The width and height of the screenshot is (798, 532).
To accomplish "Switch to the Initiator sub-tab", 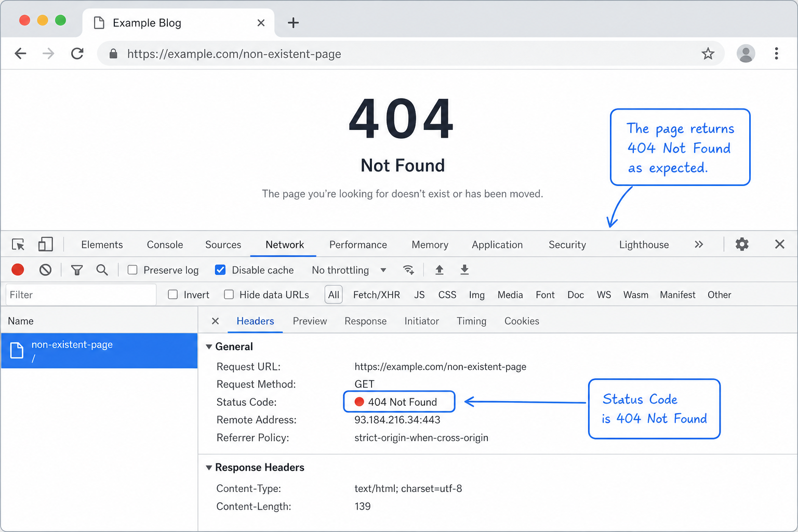I will (421, 321).
